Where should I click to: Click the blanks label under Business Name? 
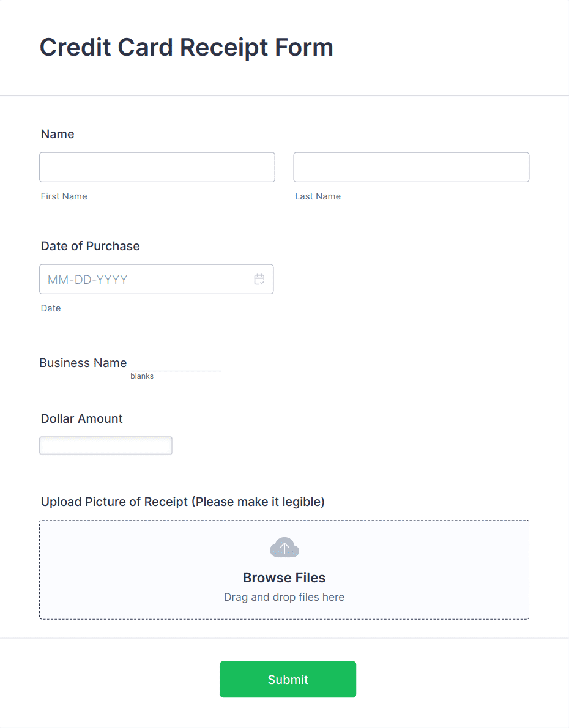point(142,376)
